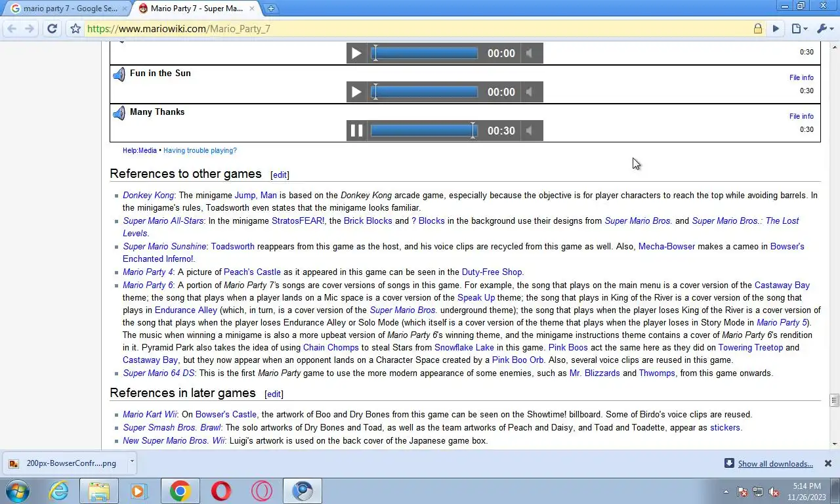
Task: Follow the stickers link
Action: click(x=725, y=427)
